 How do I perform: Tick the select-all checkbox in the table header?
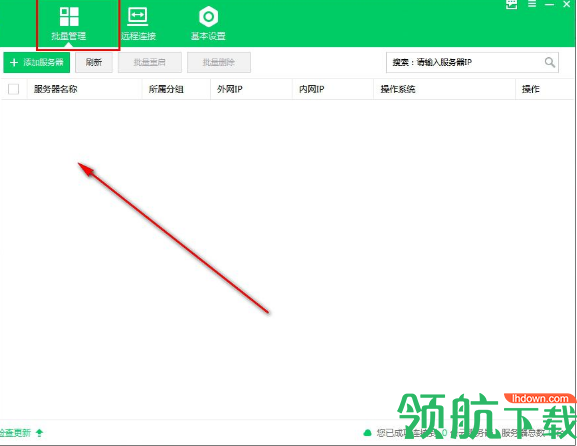tap(13, 89)
